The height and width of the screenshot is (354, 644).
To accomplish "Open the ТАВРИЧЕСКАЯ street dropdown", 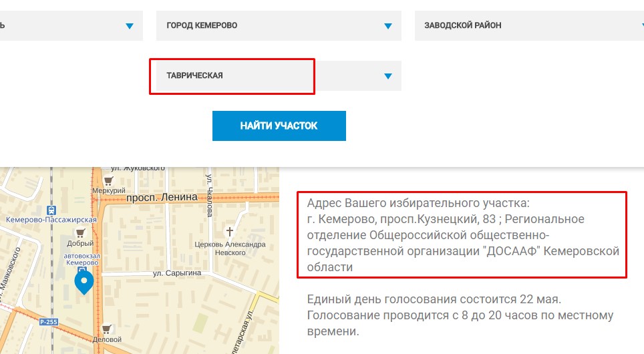I will click(x=279, y=76).
